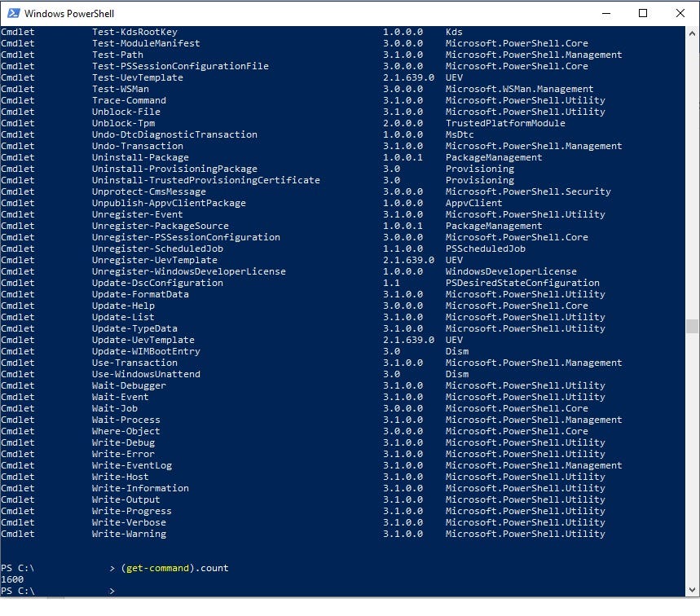Image resolution: width=700 pixels, height=616 pixels.
Task: Click the Kds module name
Action: point(454,32)
